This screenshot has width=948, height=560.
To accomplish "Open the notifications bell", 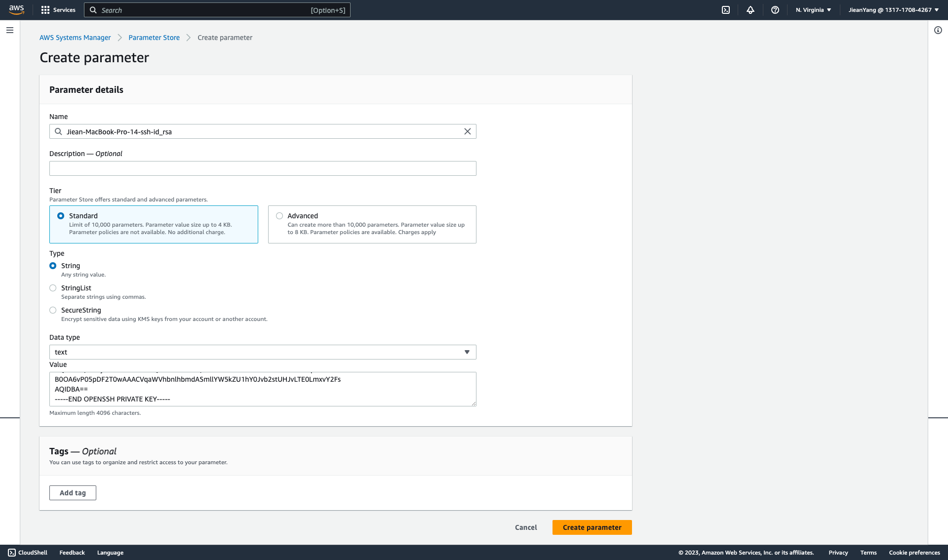I will (x=750, y=10).
